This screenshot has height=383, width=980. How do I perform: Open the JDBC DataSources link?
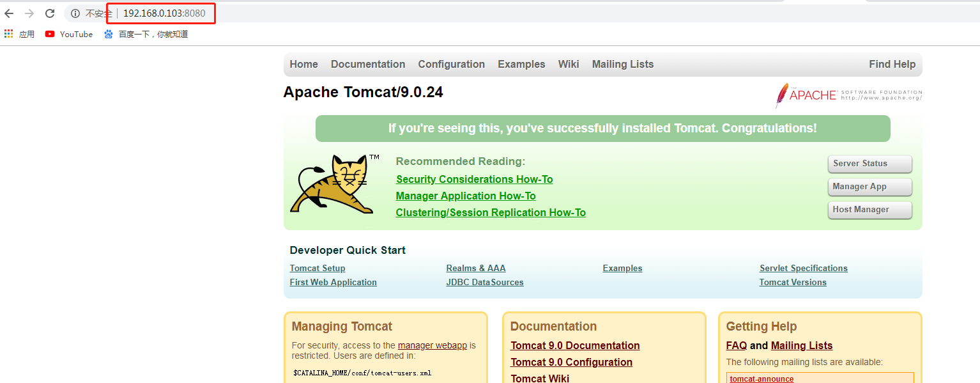(x=485, y=282)
